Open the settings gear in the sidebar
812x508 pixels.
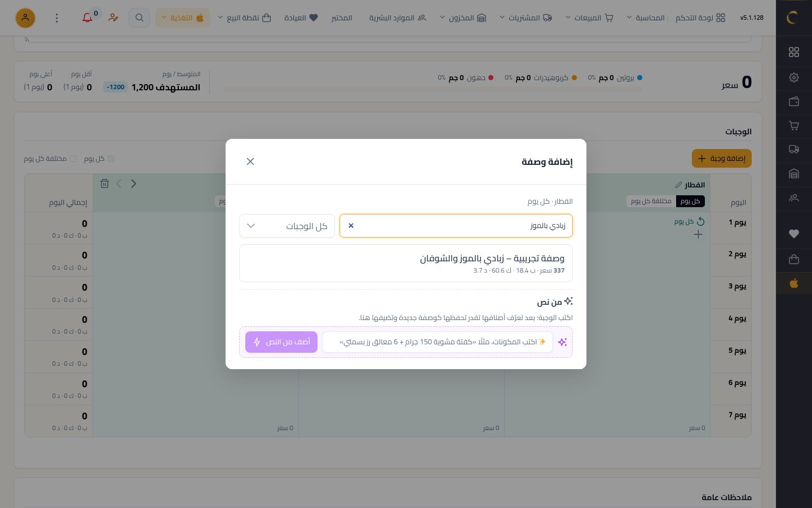[x=794, y=77]
